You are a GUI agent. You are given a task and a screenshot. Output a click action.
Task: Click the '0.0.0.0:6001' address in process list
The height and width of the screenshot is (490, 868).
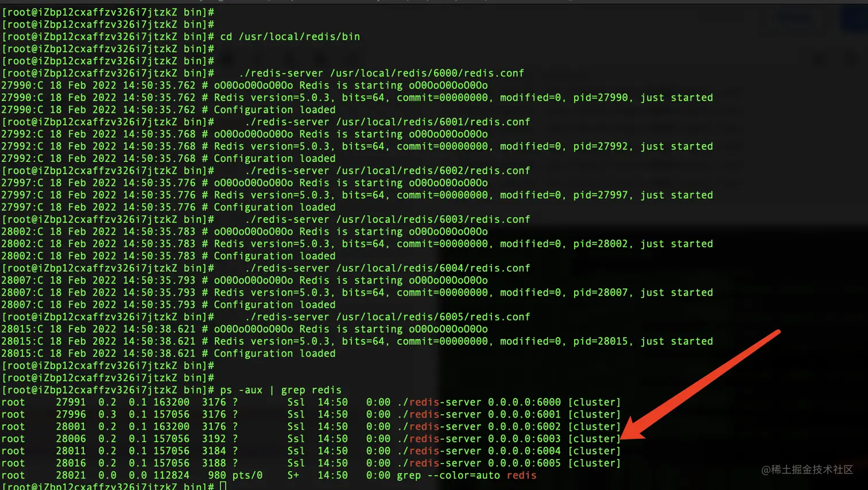click(525, 414)
